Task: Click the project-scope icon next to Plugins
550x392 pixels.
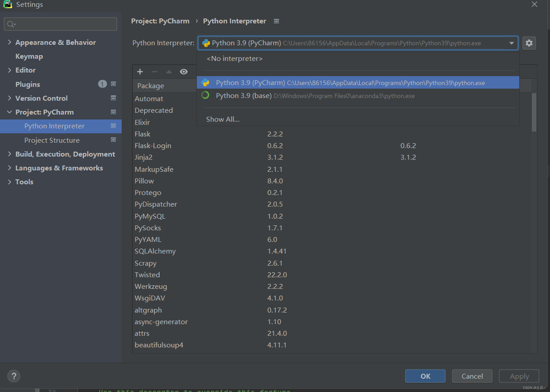Action: [113, 84]
